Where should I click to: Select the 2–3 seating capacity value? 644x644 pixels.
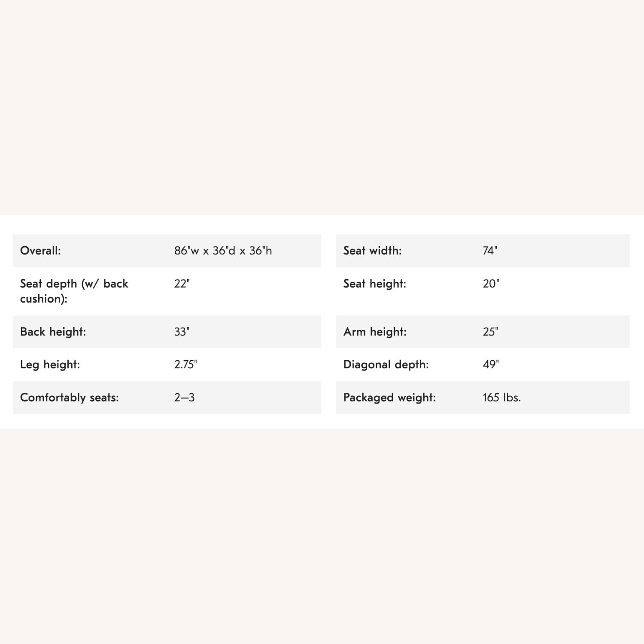click(x=184, y=398)
